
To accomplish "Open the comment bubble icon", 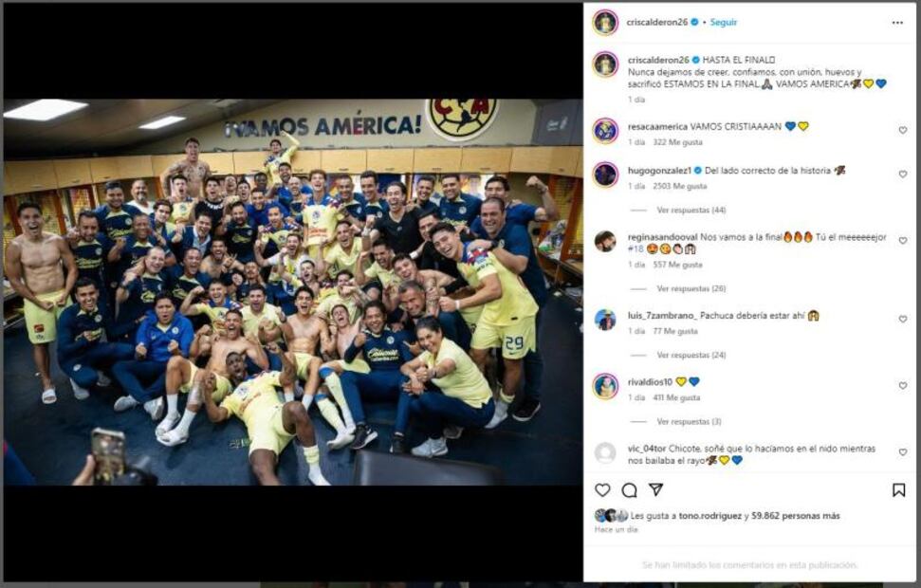I will 629,490.
